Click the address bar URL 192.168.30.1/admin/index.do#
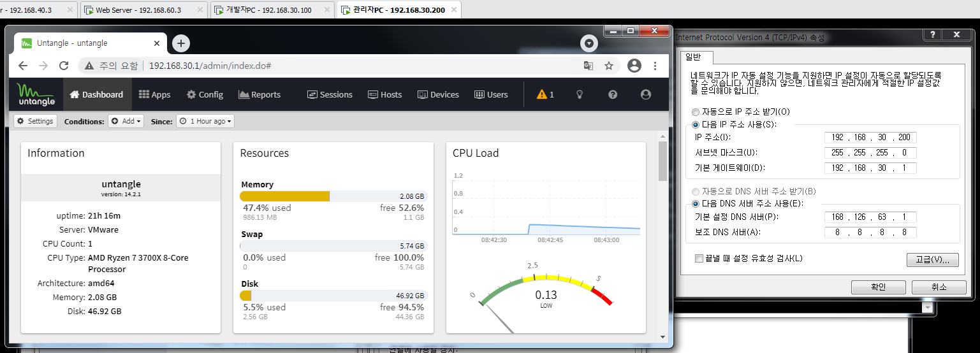The width and height of the screenshot is (980, 353). click(210, 66)
